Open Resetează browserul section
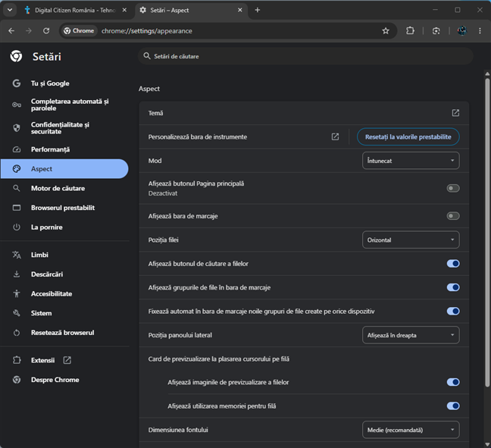The height and width of the screenshot is (448, 491). [64, 332]
